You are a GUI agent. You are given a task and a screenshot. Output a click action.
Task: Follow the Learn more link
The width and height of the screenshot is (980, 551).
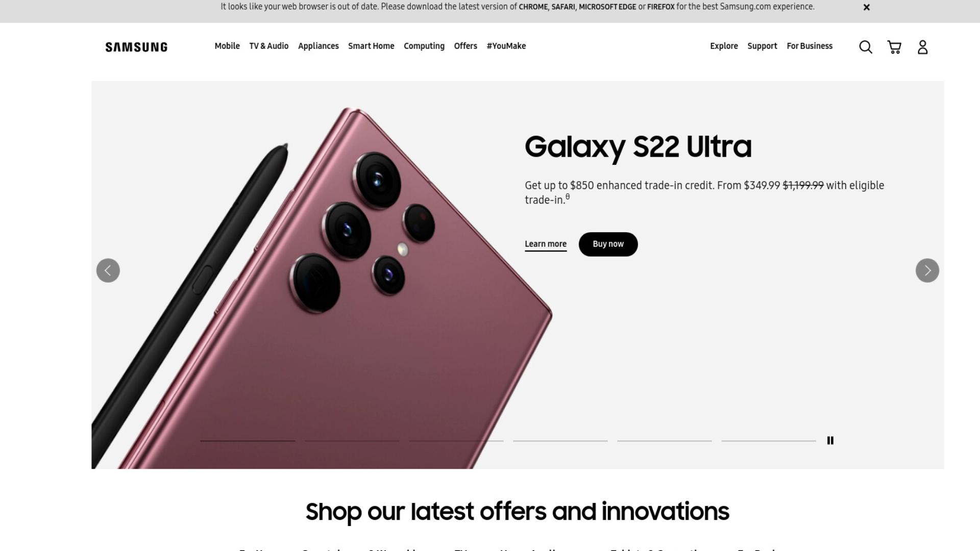coord(546,244)
